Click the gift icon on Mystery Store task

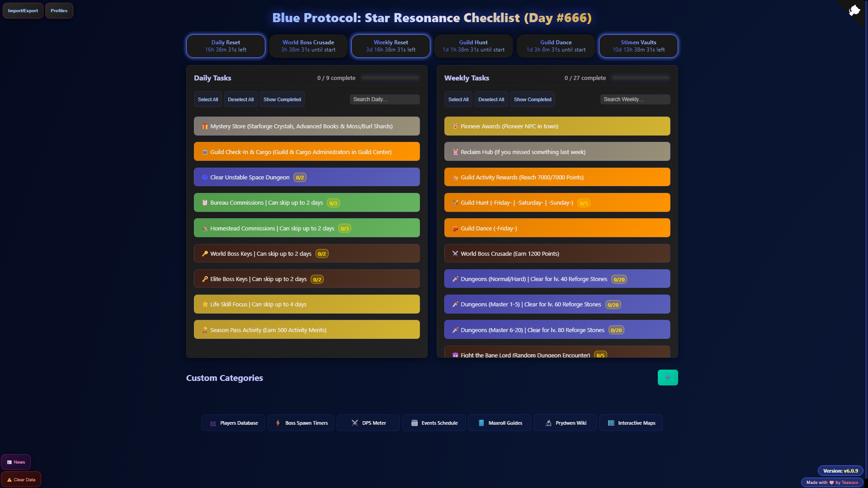tap(205, 127)
